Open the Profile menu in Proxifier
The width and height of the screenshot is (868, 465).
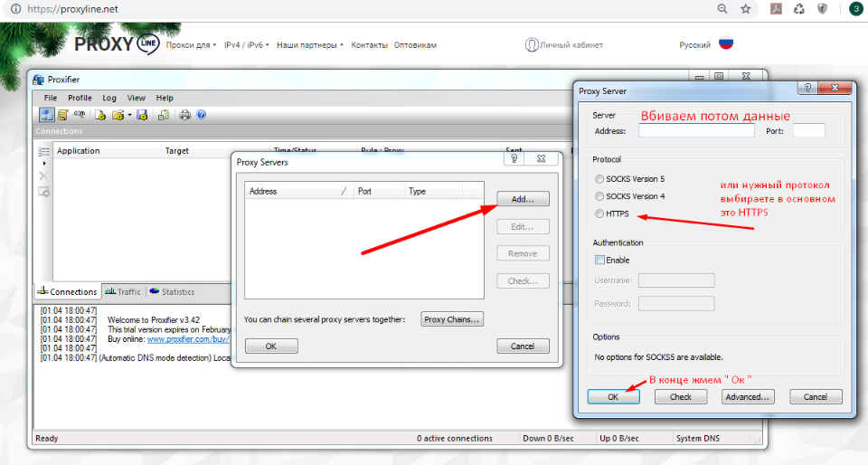(x=80, y=98)
